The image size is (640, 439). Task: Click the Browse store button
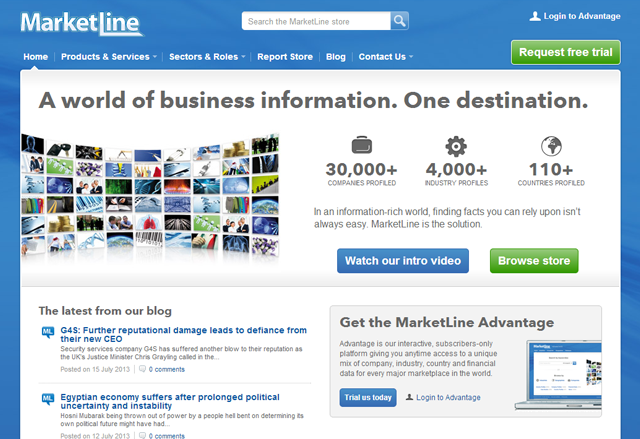534,261
